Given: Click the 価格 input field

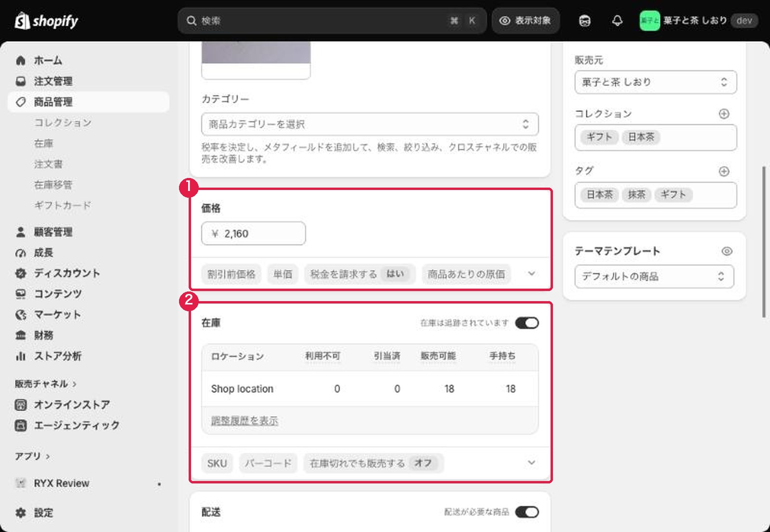Looking at the screenshot, I should (253, 233).
